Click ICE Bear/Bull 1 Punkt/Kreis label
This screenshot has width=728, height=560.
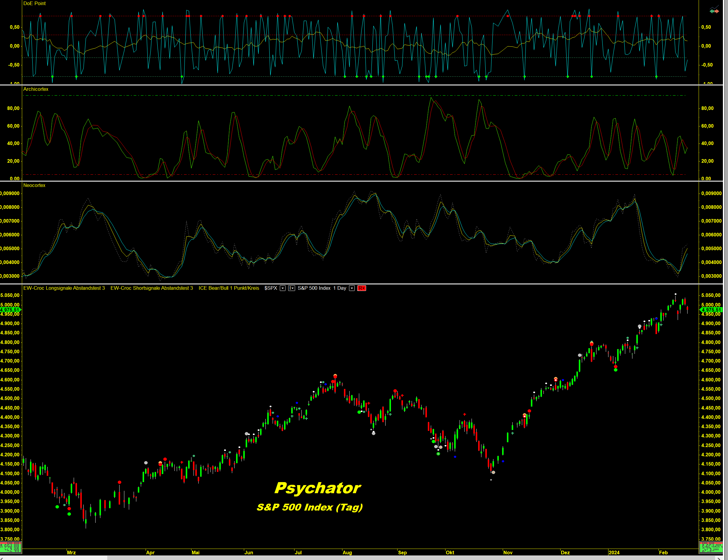(229, 288)
